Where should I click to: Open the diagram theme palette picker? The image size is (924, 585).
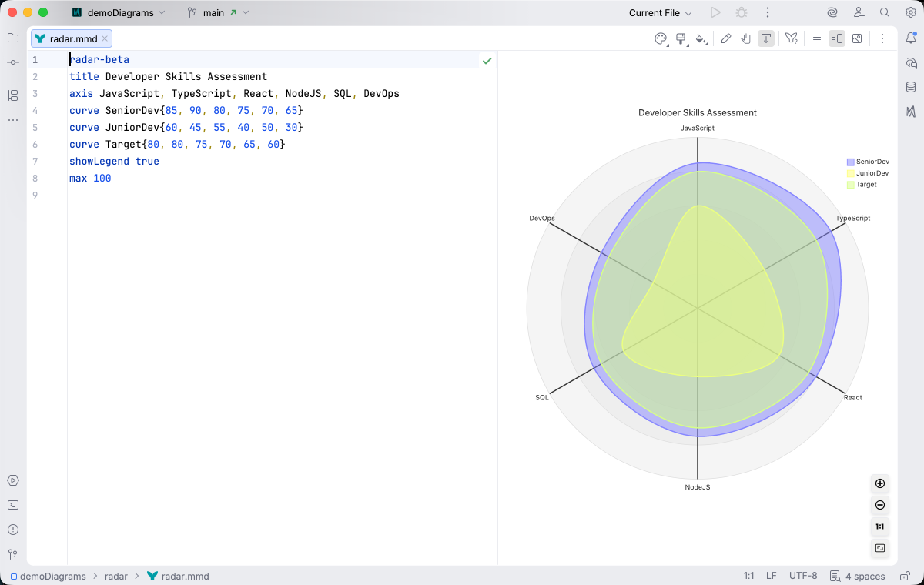[661, 38]
